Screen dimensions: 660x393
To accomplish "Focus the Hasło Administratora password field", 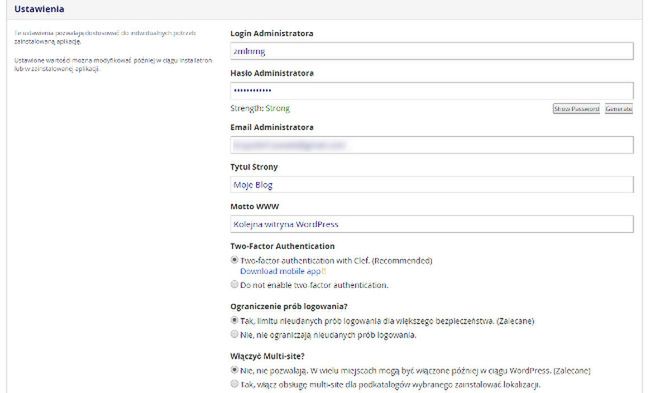I will tap(431, 90).
